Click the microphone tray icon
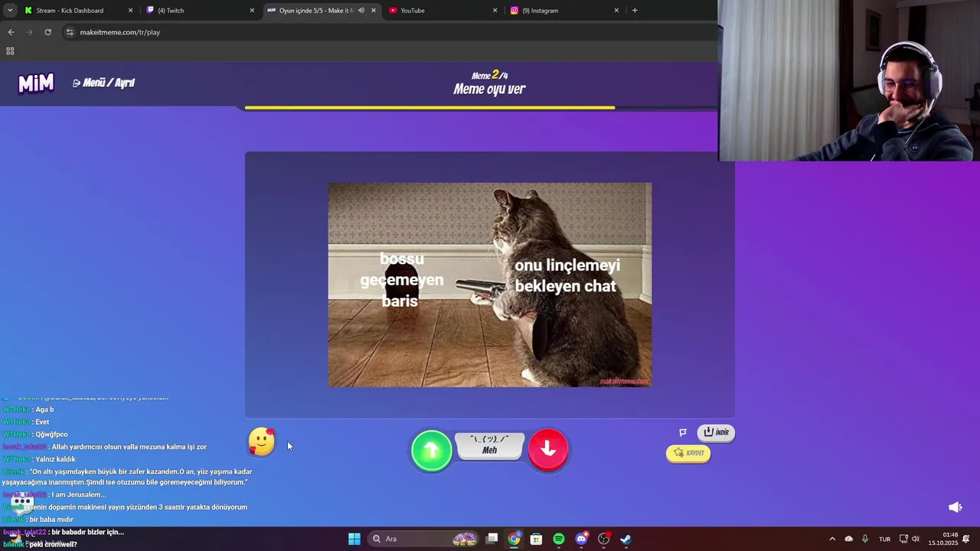Viewport: 980px width, 551px height. pos(865,539)
